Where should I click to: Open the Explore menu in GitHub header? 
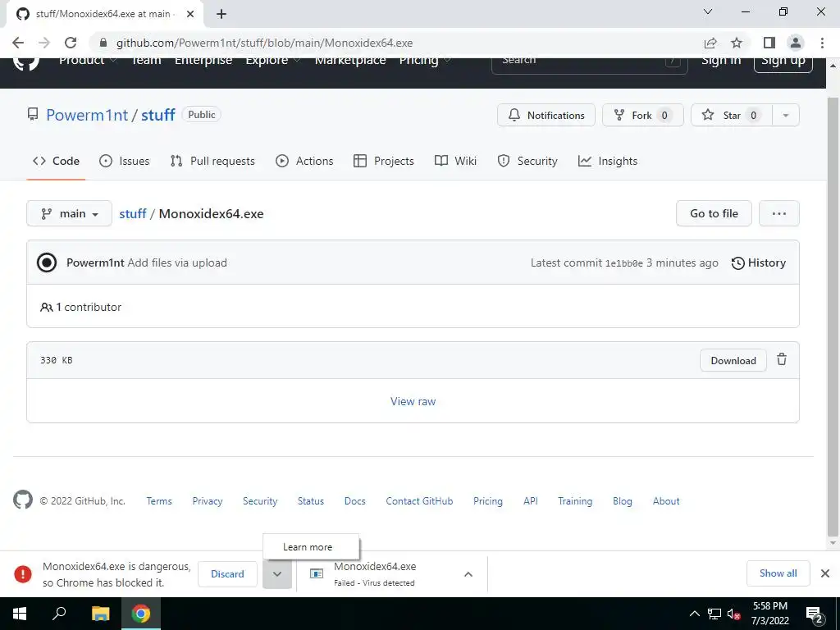tap(272, 62)
